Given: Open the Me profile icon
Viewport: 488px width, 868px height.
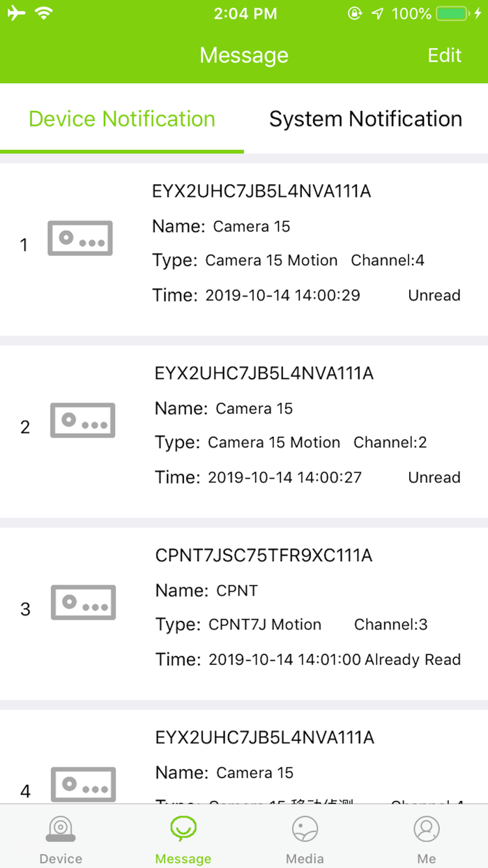Looking at the screenshot, I should click(427, 830).
